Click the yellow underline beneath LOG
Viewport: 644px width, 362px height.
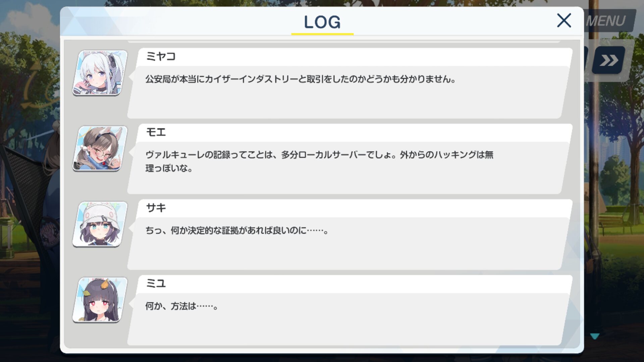[x=322, y=34]
